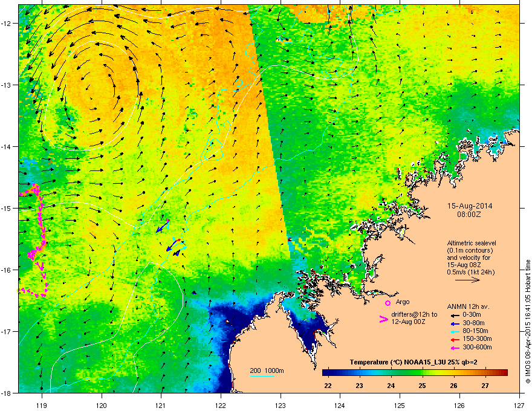The height and width of the screenshot is (411, 532).
Task: Click longitude axis label 119
Action: tap(42, 405)
